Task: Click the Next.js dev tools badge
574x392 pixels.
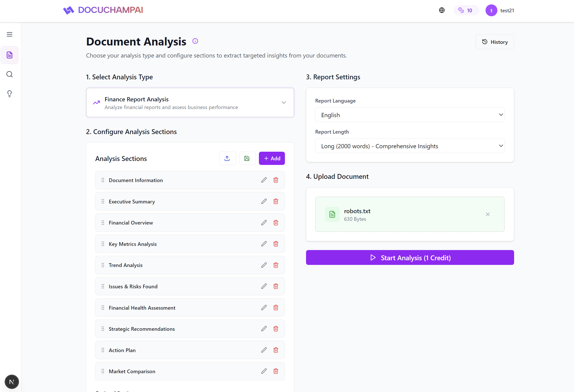Action: coord(12,382)
